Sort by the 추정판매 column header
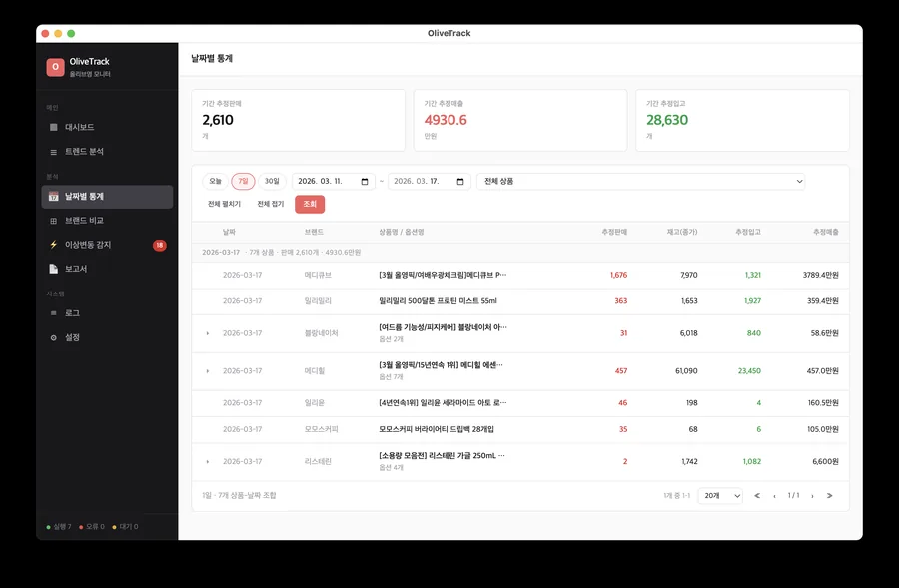 click(x=614, y=232)
